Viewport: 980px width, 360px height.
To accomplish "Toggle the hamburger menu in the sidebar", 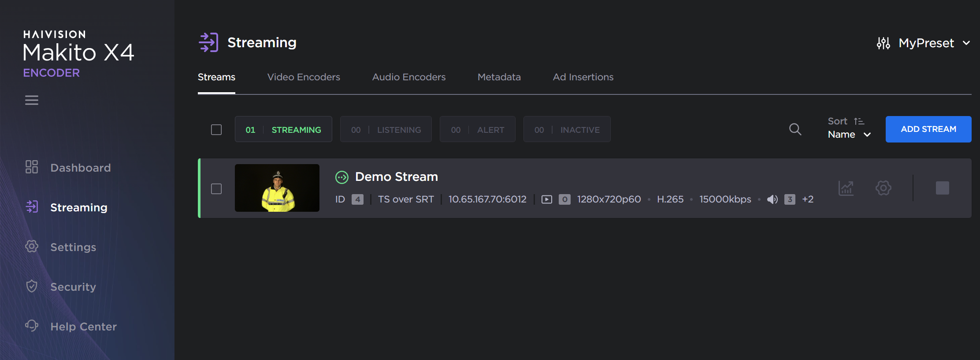I will coord(32,100).
